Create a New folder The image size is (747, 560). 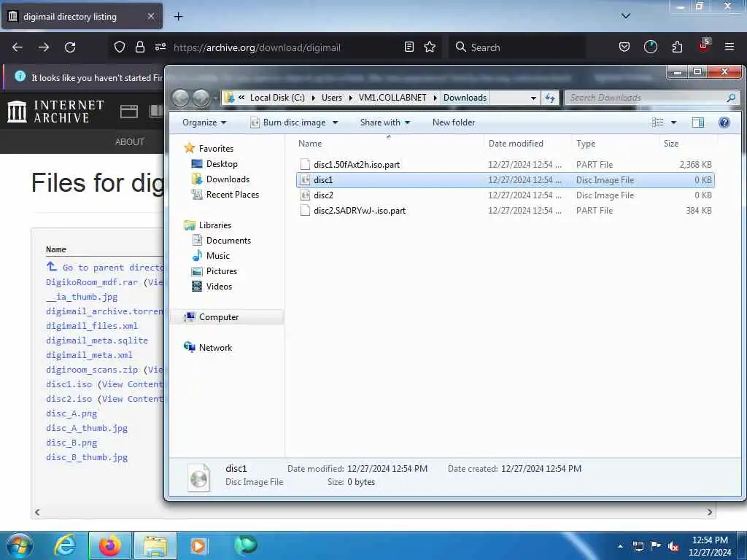pos(454,122)
